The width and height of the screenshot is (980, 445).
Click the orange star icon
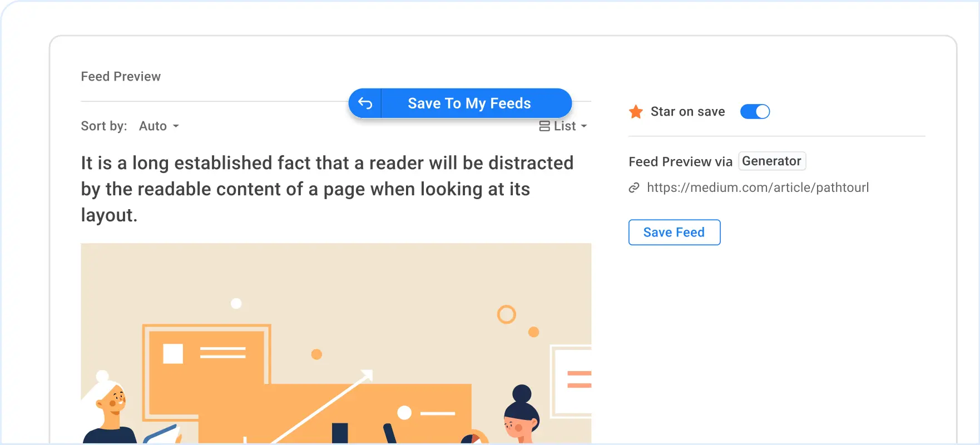click(636, 112)
